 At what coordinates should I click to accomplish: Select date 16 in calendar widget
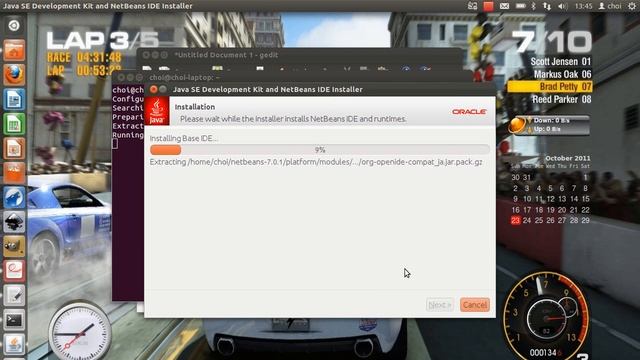[x=516, y=210]
